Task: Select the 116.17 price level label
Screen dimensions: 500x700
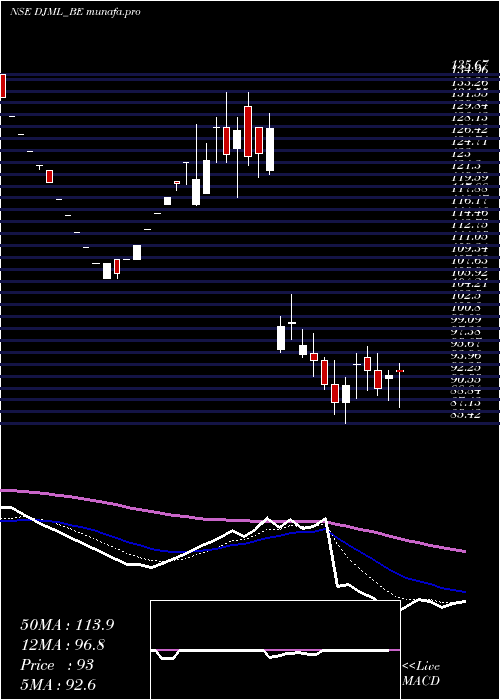Action: pyautogui.click(x=470, y=201)
